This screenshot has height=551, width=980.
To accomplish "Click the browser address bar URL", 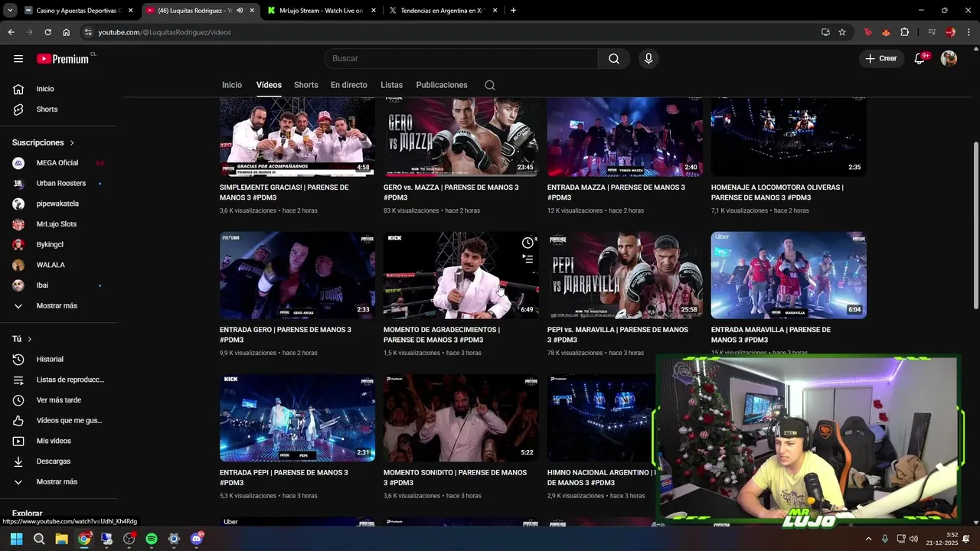I will 164,32.
